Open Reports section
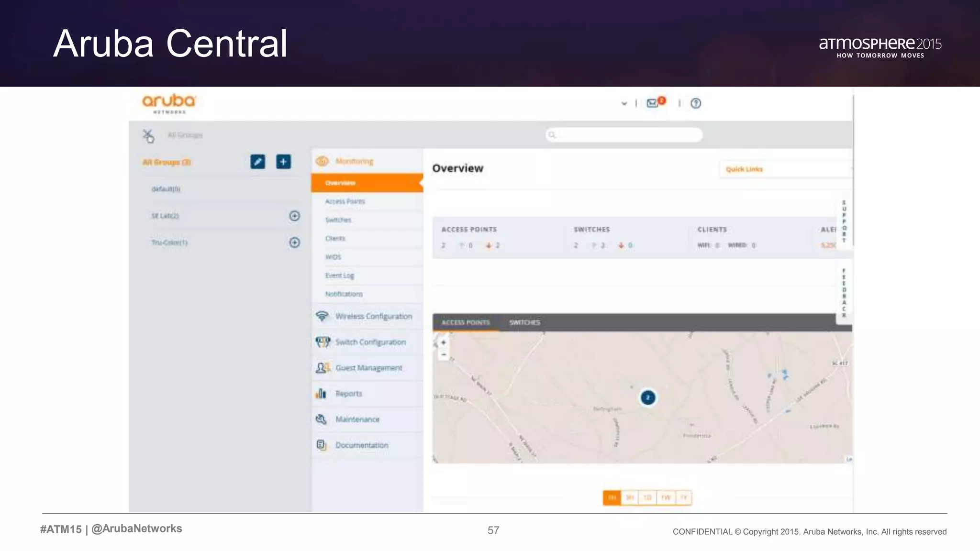This screenshot has width=980, height=551. 349,394
